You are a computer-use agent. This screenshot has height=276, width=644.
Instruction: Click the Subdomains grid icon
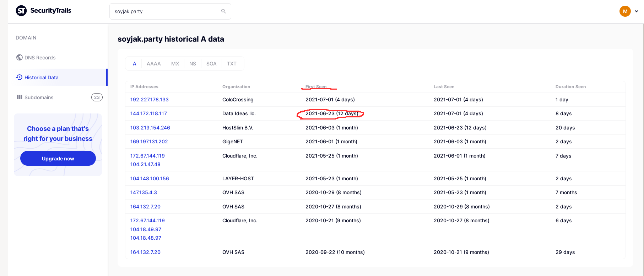click(19, 97)
